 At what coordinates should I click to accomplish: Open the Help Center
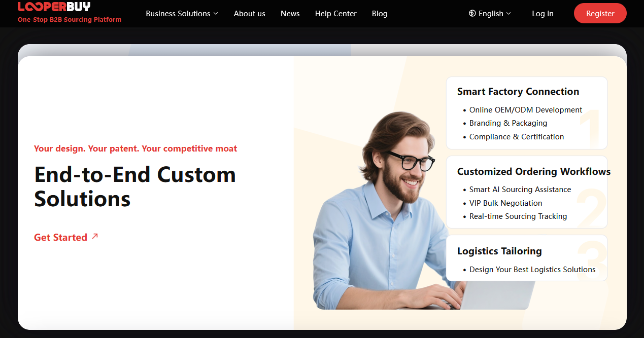[x=335, y=14]
